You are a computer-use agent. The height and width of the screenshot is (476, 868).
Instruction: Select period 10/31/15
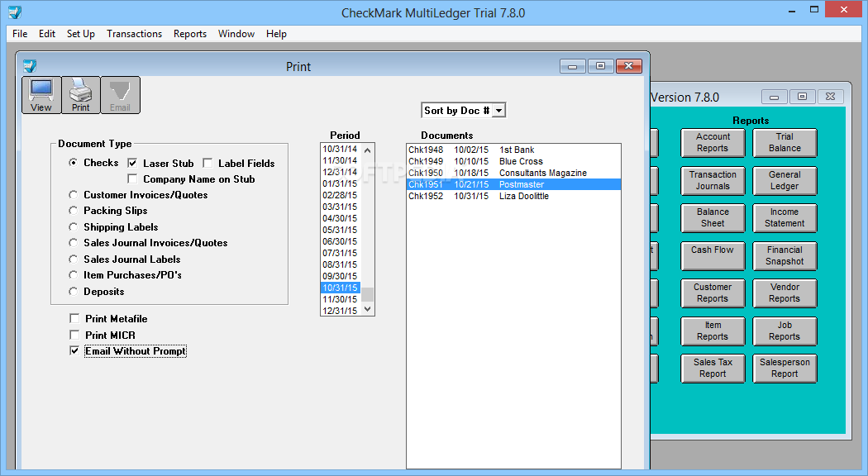341,288
